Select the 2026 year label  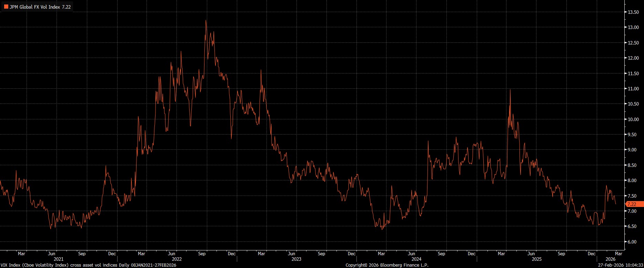[x=610, y=259]
